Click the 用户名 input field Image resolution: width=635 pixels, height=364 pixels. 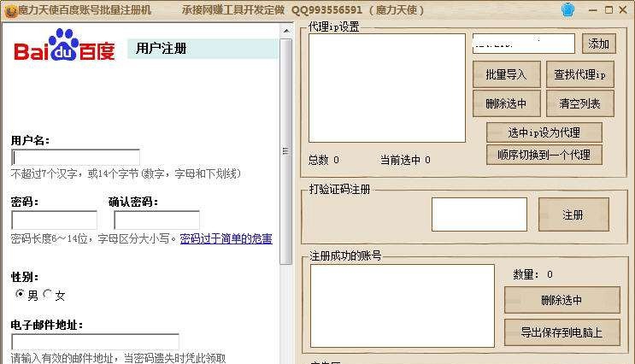(x=76, y=157)
